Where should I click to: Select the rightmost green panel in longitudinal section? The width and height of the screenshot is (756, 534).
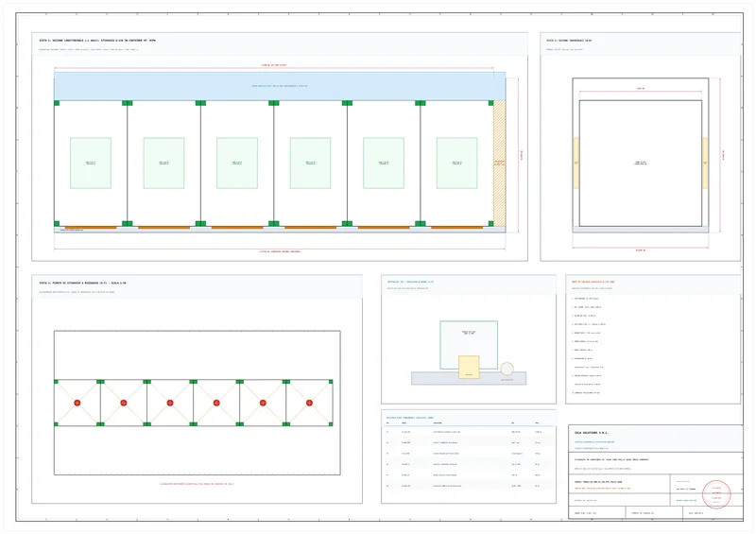456,164
